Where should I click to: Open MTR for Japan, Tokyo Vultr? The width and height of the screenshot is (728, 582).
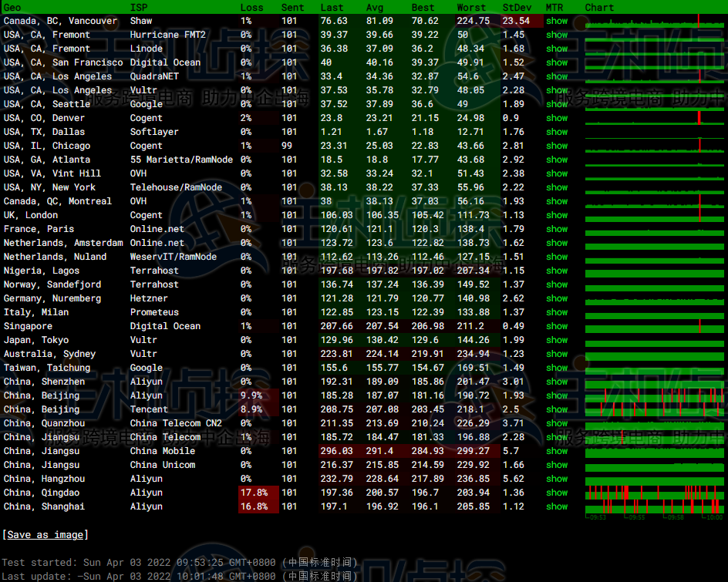pos(557,340)
